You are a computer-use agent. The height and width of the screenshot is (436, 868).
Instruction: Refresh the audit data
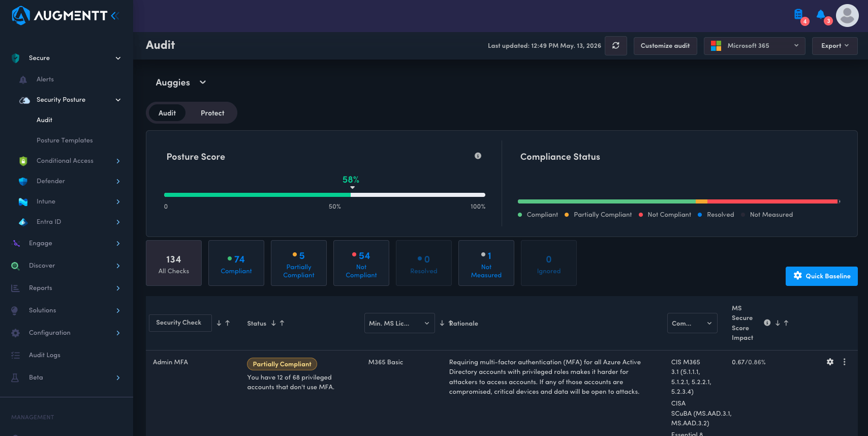(x=615, y=45)
